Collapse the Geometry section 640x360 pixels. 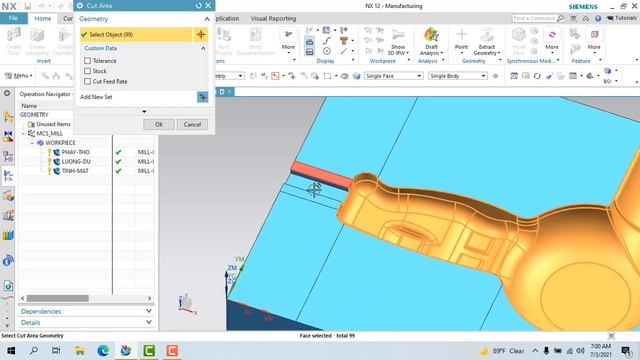[x=207, y=19]
